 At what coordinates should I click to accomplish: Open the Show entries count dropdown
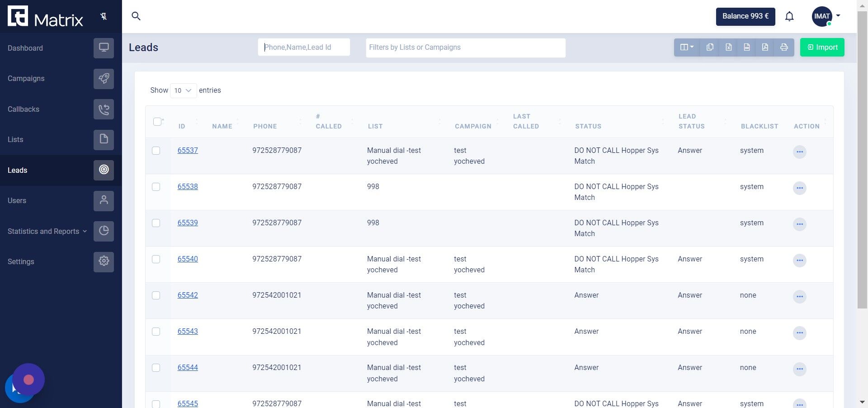point(183,90)
